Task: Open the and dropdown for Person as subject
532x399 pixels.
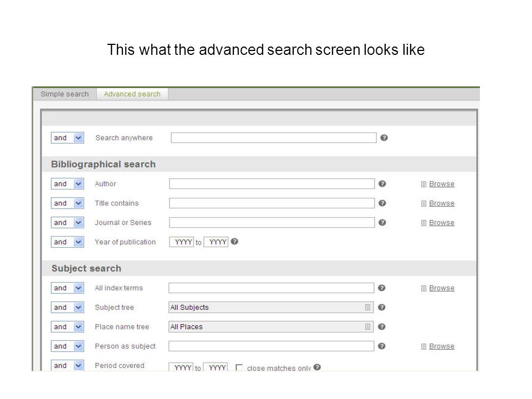Action: tap(67, 346)
